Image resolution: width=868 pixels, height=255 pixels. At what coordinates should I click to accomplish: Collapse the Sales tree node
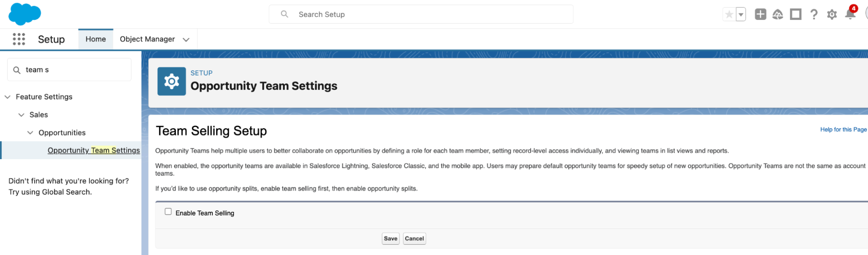(21, 114)
